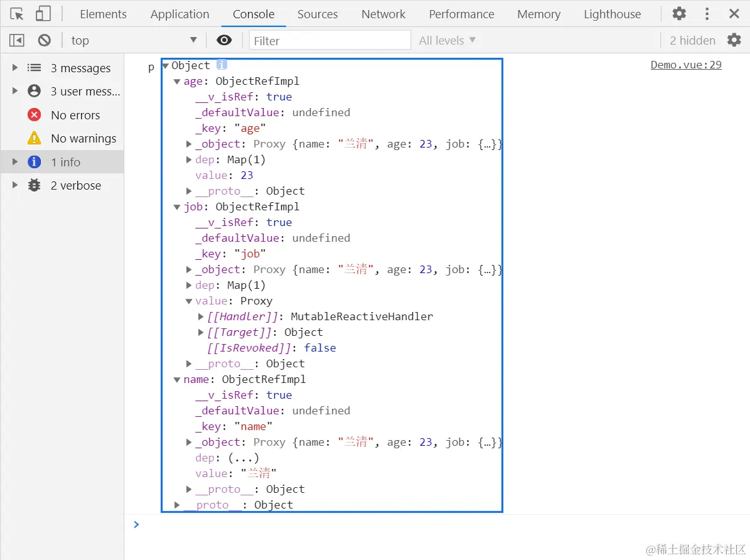Expand _object Proxy under job
This screenshot has width=750, height=560.
[x=189, y=269]
